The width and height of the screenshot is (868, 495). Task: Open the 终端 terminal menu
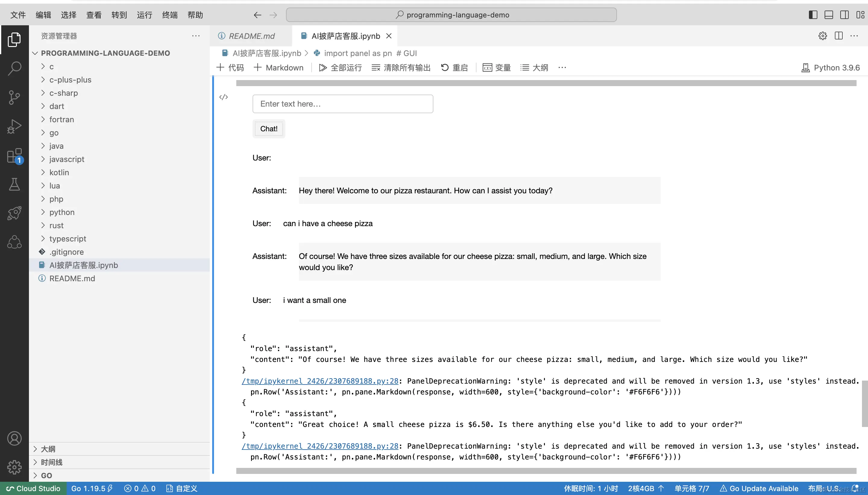point(169,15)
